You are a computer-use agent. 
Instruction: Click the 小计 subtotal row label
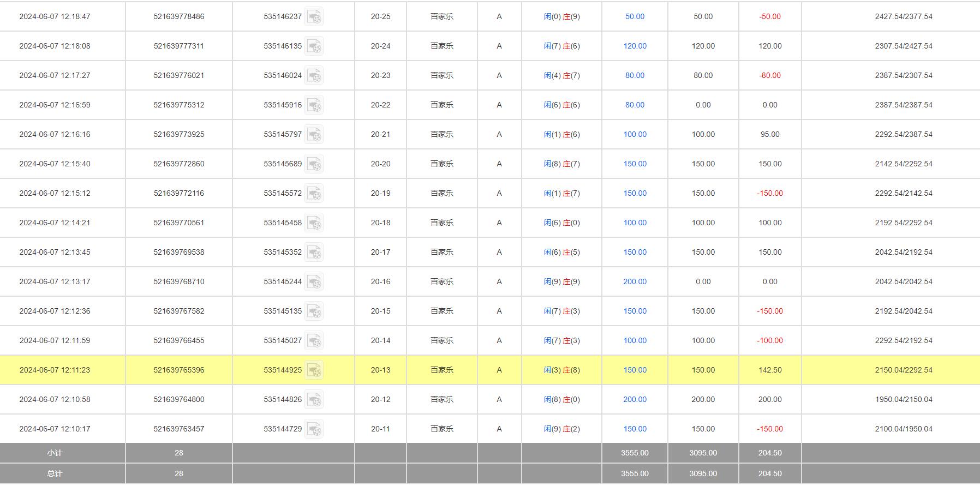(x=55, y=453)
